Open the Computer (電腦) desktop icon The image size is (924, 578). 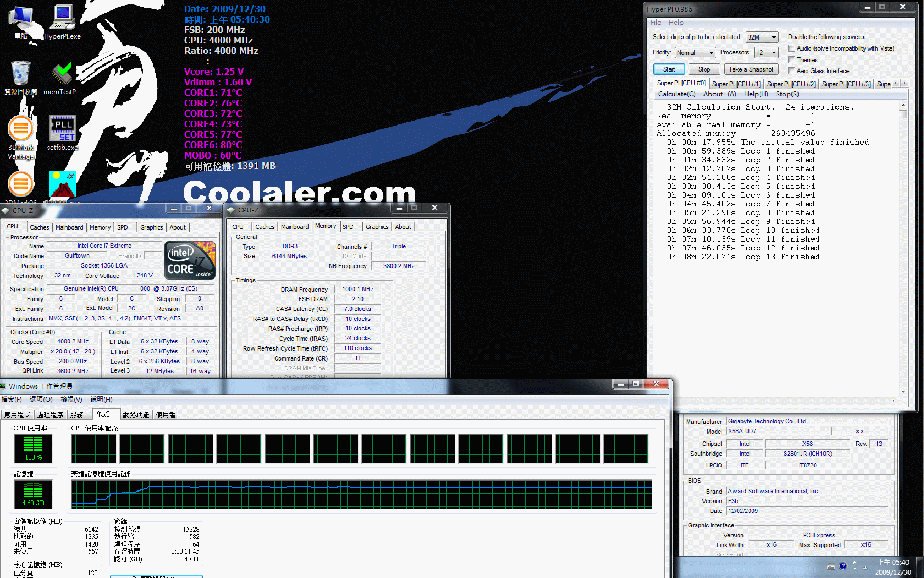21,22
